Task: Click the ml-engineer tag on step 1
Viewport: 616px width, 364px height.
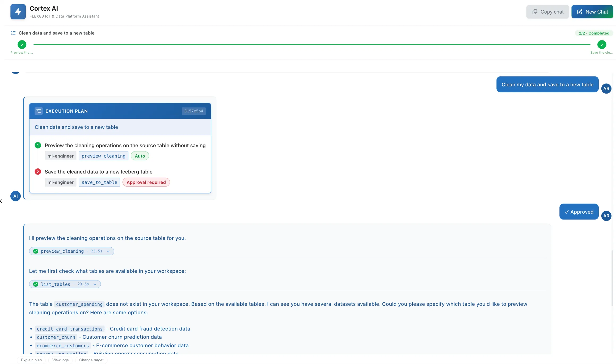Action: (x=60, y=156)
